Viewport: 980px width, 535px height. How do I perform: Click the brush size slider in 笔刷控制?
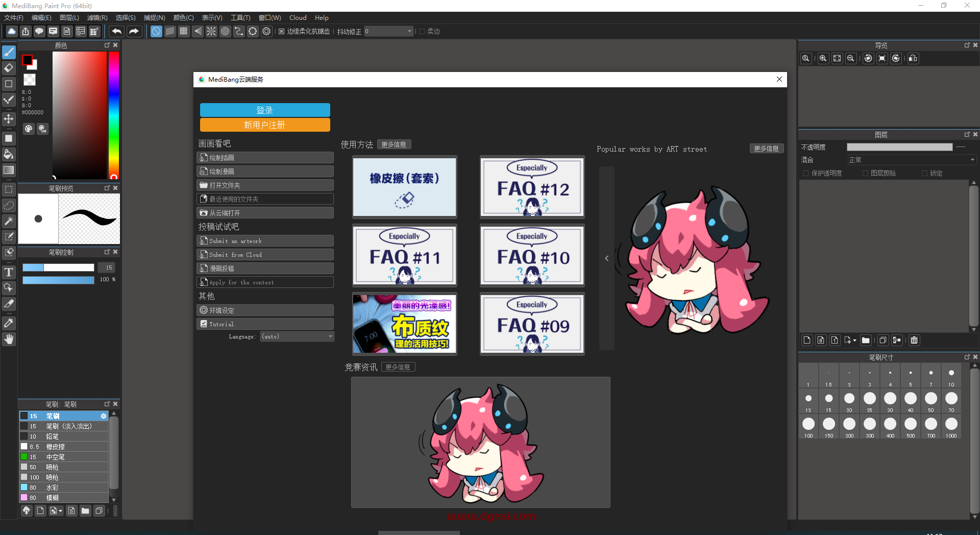click(58, 267)
